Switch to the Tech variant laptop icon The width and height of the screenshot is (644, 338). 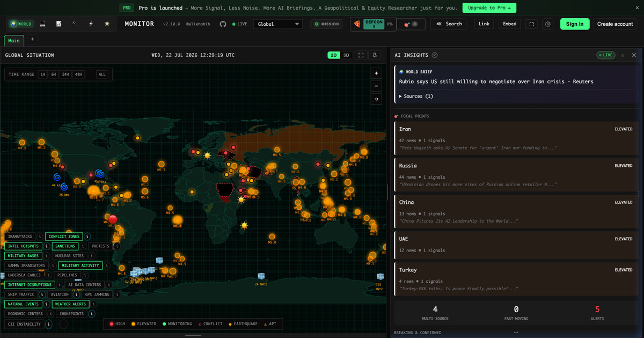pos(43,24)
